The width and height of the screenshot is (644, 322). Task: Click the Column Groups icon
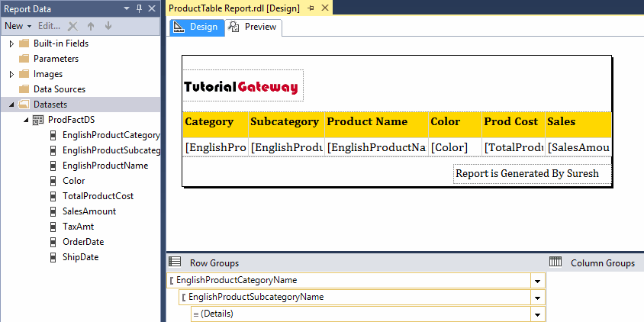(x=555, y=262)
